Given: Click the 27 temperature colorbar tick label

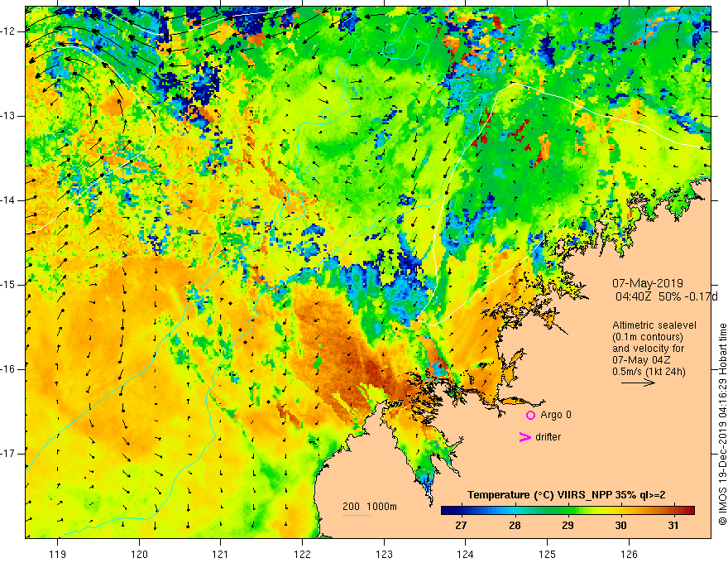Looking at the screenshot, I should pos(461,526).
